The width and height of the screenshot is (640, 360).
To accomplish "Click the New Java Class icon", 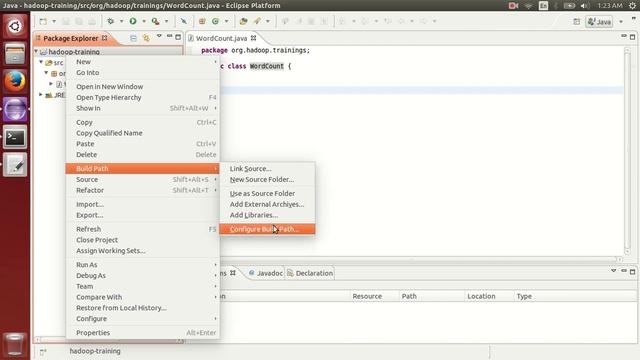I will 215,21.
